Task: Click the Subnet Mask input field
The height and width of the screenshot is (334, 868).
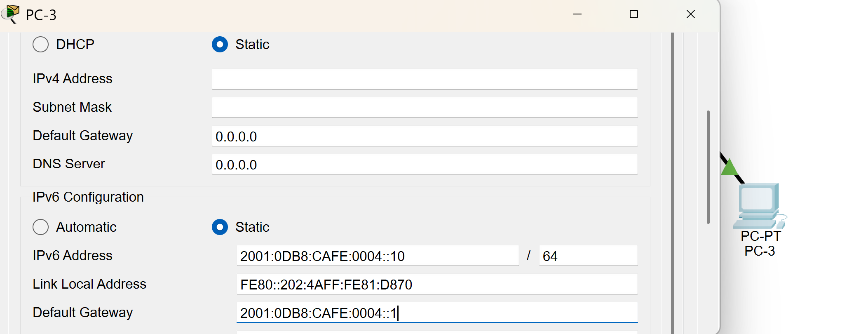Action: click(424, 107)
